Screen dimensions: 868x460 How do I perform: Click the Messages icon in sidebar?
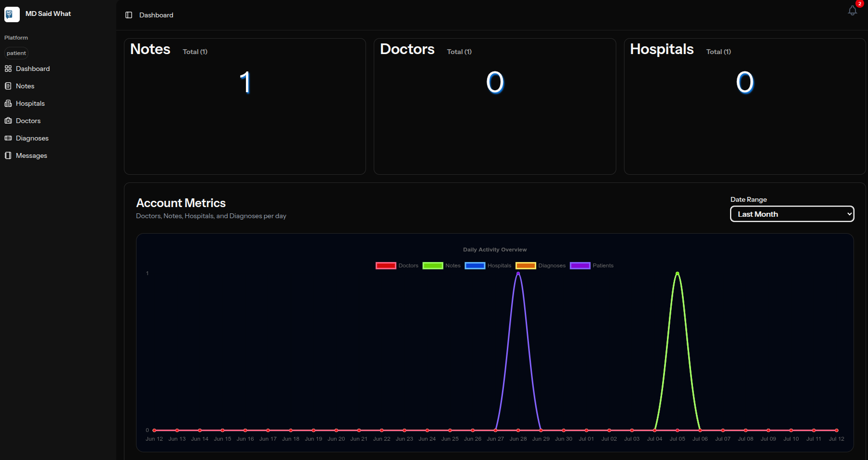point(8,155)
